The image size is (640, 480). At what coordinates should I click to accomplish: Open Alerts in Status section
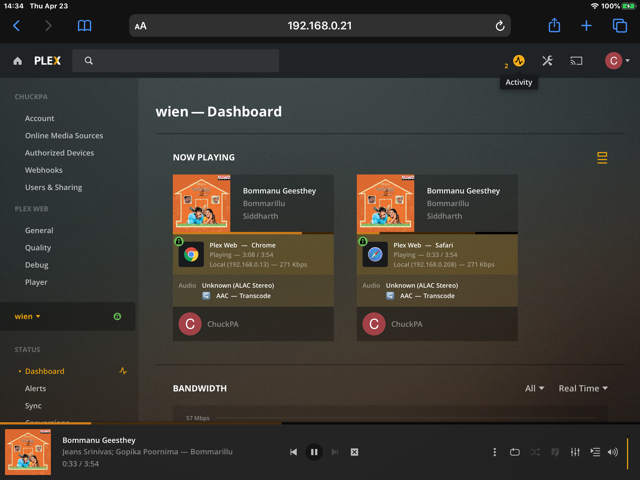(x=35, y=388)
